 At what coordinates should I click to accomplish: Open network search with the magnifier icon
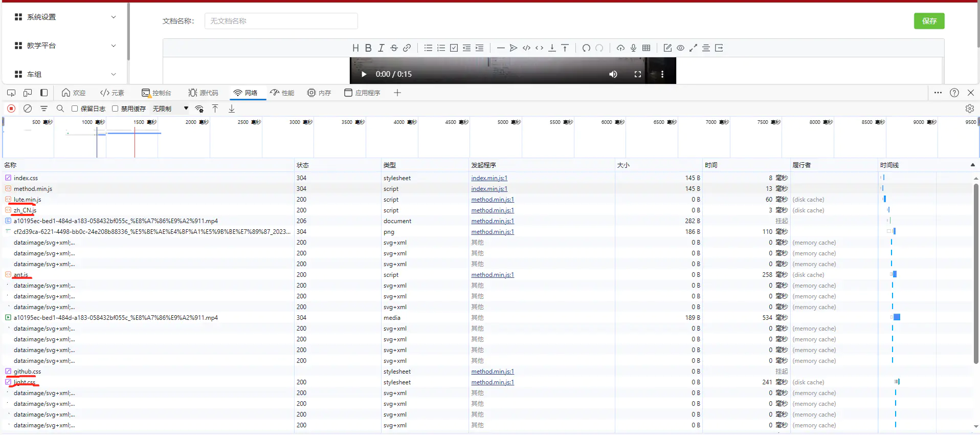click(x=60, y=108)
